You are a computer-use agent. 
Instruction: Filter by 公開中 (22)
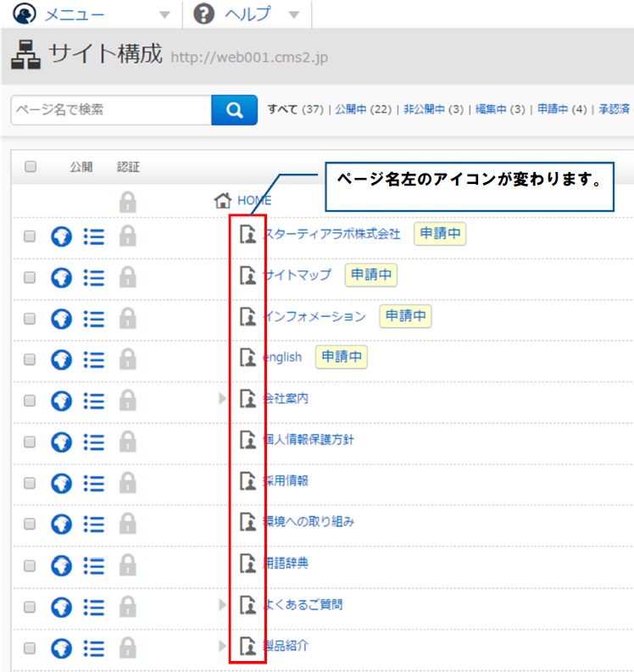363,109
